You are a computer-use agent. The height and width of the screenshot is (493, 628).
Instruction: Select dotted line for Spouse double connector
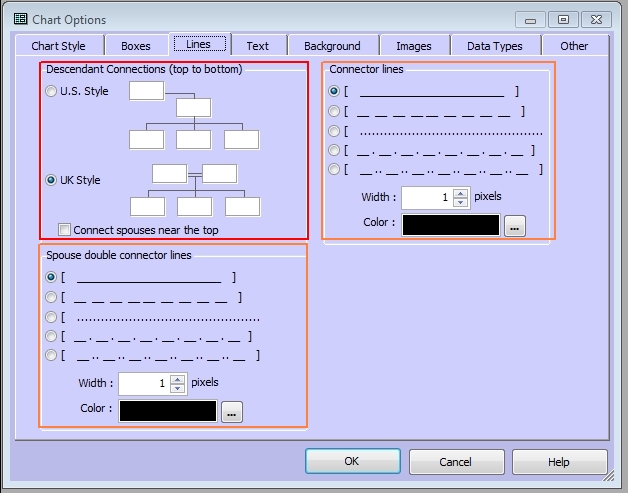[x=51, y=317]
